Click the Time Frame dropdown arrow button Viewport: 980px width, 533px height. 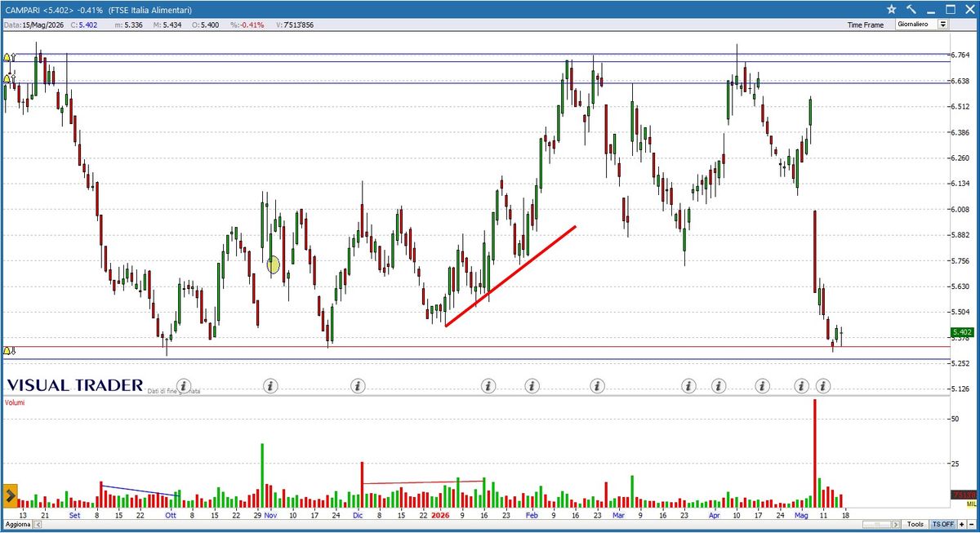click(942, 24)
